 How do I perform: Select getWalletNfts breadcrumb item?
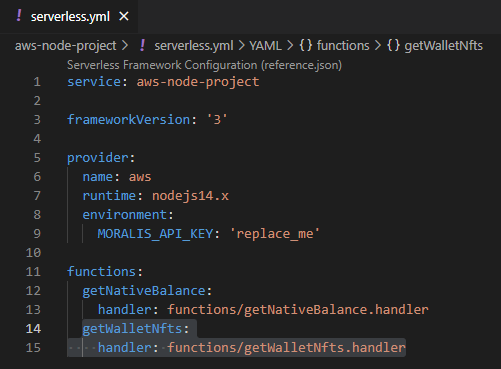click(x=443, y=46)
